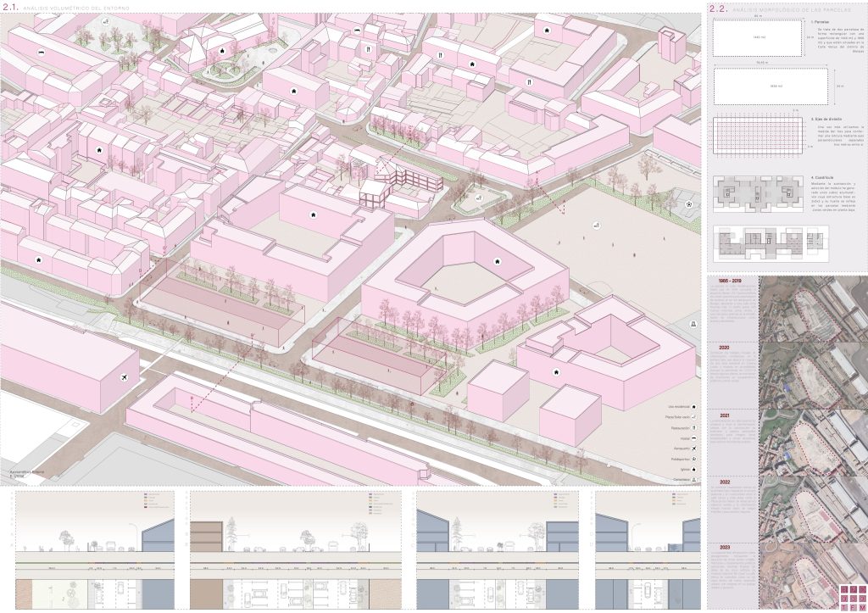The width and height of the screenshot is (868, 613).
Task: Click the sports ball icon beside 'Polideportivo'
Action: [x=693, y=459]
